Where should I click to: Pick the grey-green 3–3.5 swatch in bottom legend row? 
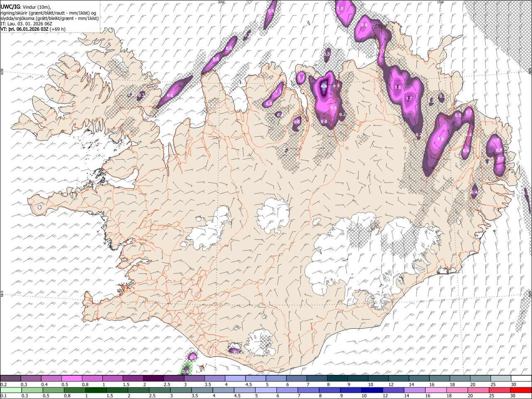point(181,390)
